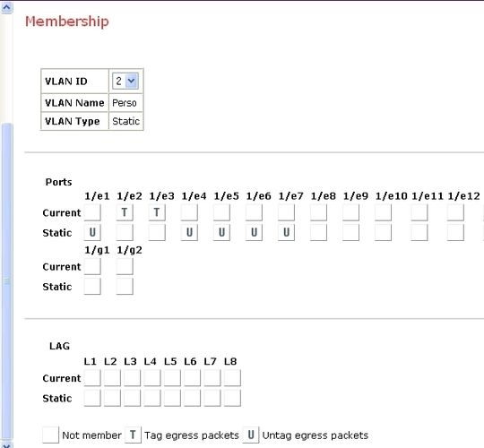The image size is (484, 448).
Task: Click the Current T box for port 1/e3
Action: 157,212
